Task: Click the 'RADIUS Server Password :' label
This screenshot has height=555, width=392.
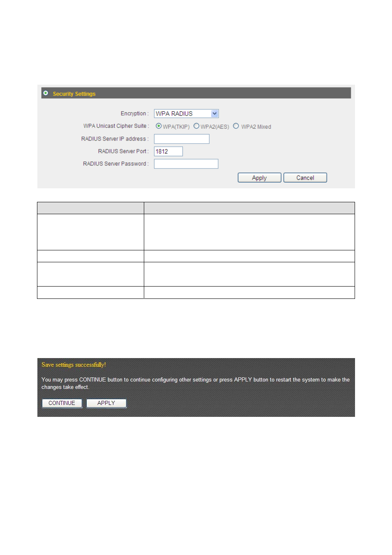Action: coord(116,164)
